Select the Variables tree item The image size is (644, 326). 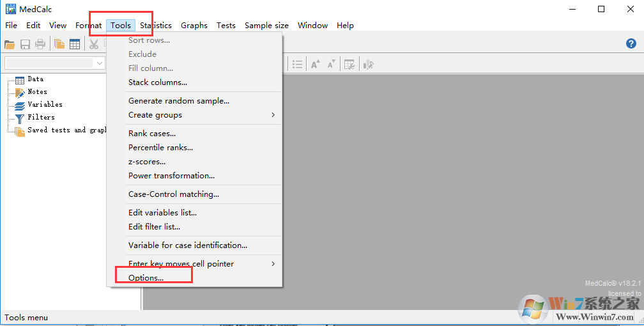[x=45, y=104]
